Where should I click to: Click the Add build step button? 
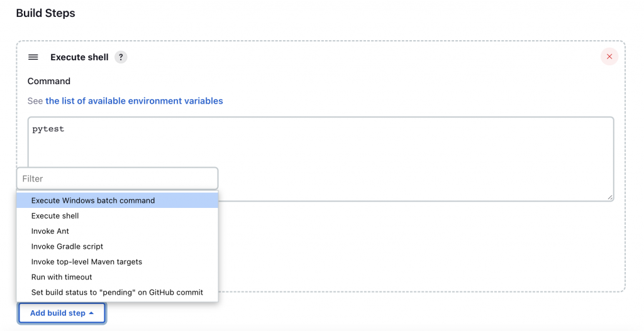(x=57, y=313)
